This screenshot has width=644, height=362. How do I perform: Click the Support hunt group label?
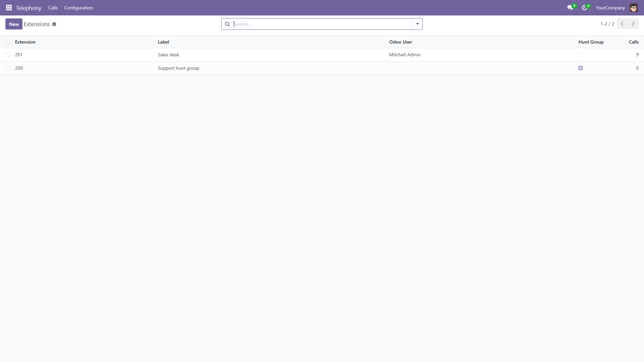(x=178, y=68)
